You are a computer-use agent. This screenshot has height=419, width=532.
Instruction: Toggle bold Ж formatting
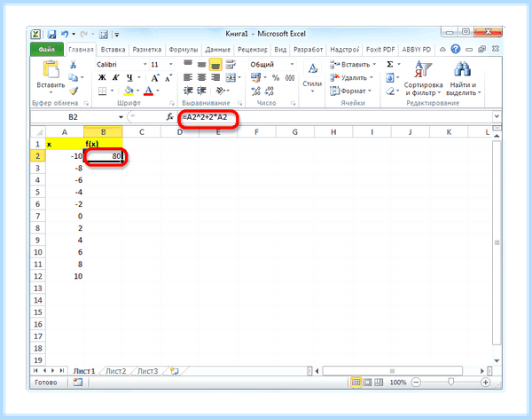[102, 78]
